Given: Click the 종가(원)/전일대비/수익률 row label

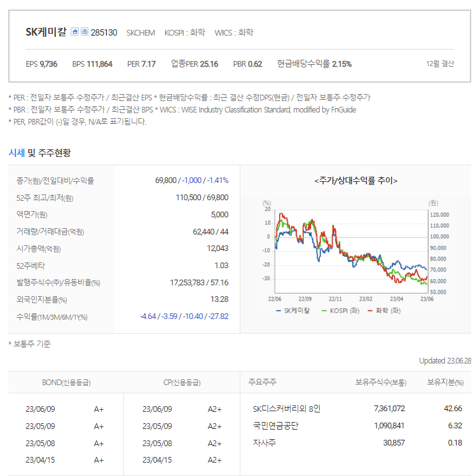Looking at the screenshot, I should [55, 180].
